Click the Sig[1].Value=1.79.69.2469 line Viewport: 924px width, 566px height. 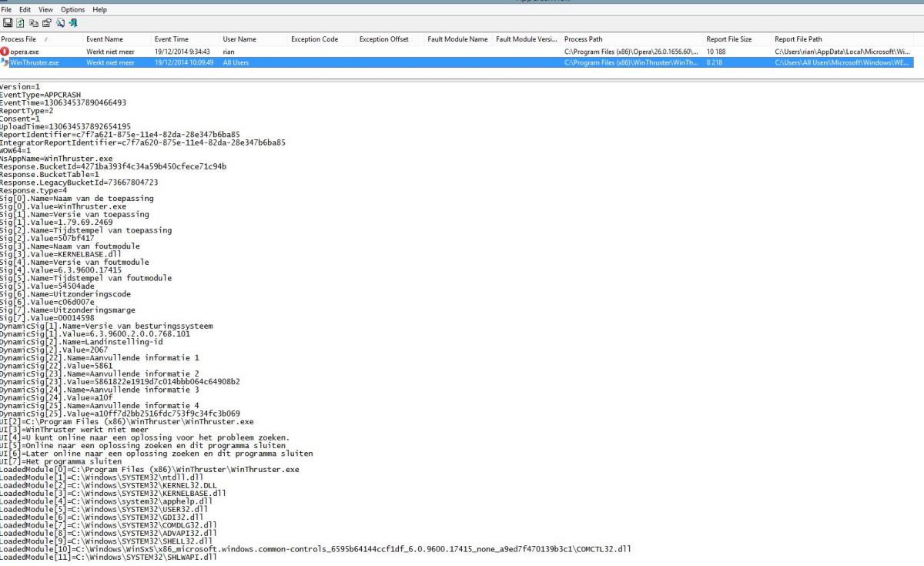click(56, 222)
